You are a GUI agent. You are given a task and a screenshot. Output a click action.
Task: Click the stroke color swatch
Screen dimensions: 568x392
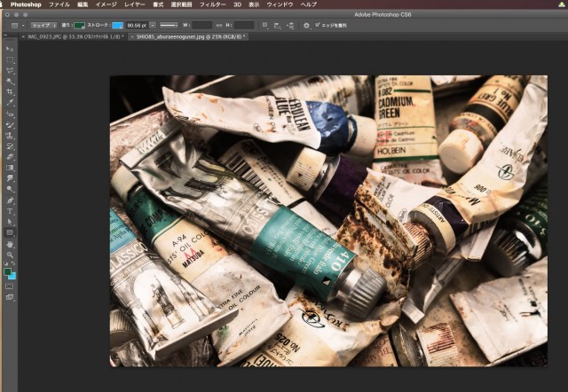[x=118, y=26]
